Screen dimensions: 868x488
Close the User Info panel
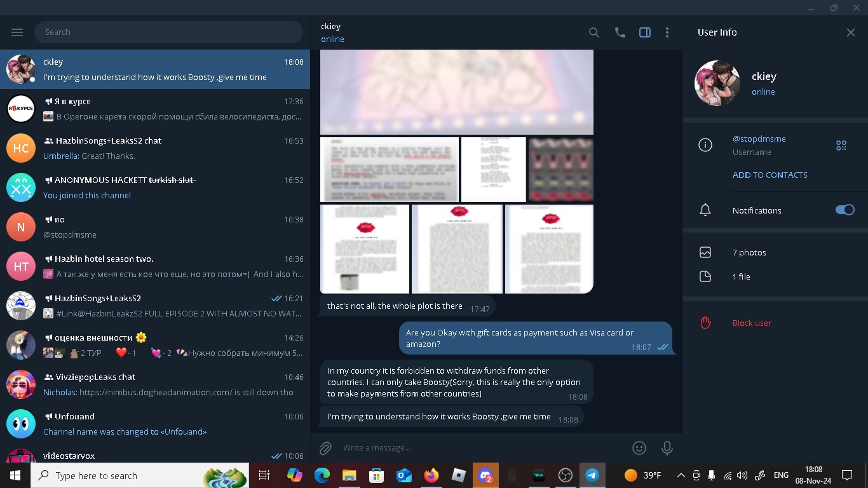(x=850, y=32)
